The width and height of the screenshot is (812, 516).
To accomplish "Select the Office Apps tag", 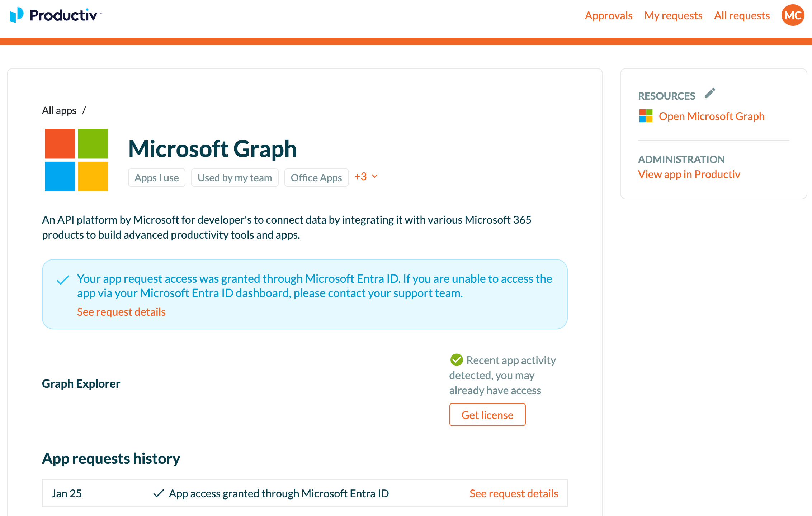I will (316, 178).
